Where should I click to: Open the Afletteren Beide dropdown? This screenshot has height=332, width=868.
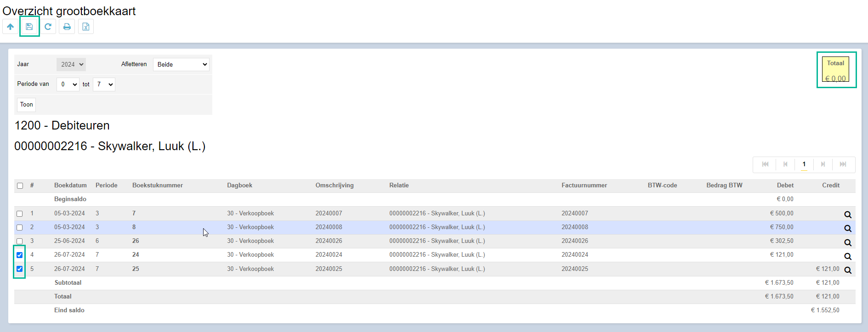[181, 64]
